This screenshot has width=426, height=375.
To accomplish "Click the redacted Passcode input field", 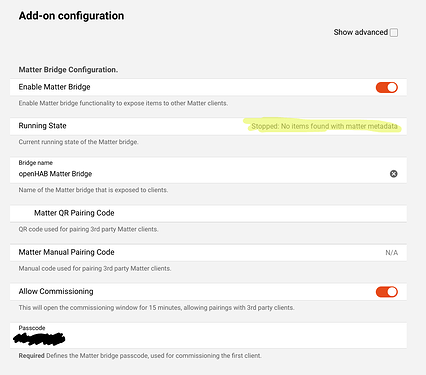I will [x=208, y=335].
